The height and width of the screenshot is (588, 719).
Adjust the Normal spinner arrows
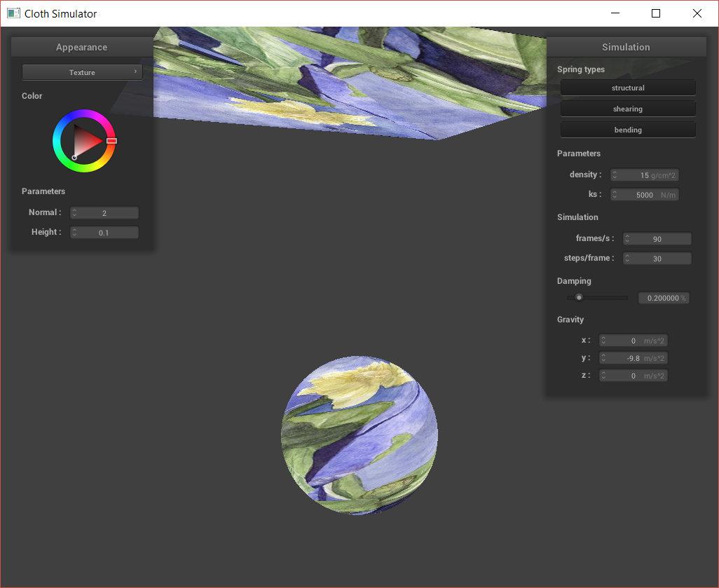pos(74,213)
